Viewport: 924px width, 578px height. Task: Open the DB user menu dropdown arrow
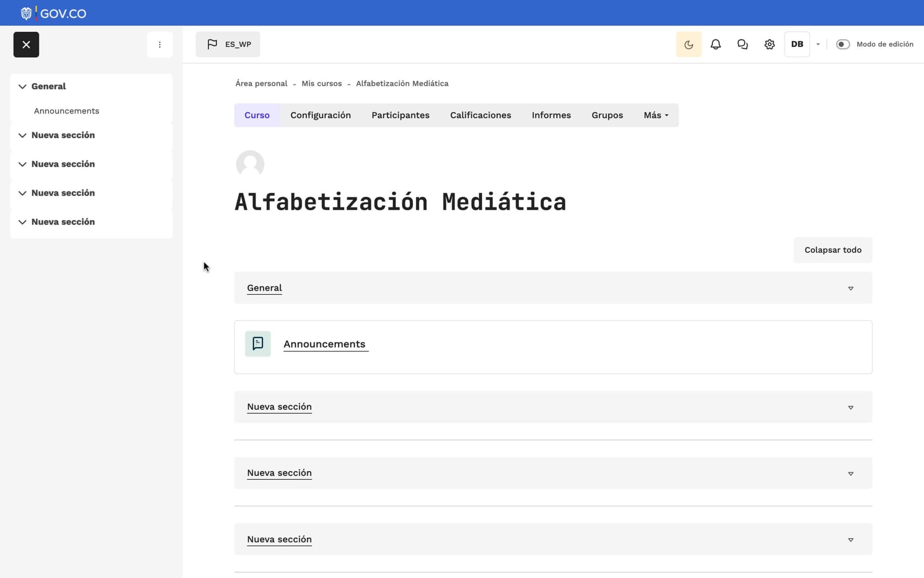pyautogui.click(x=818, y=44)
